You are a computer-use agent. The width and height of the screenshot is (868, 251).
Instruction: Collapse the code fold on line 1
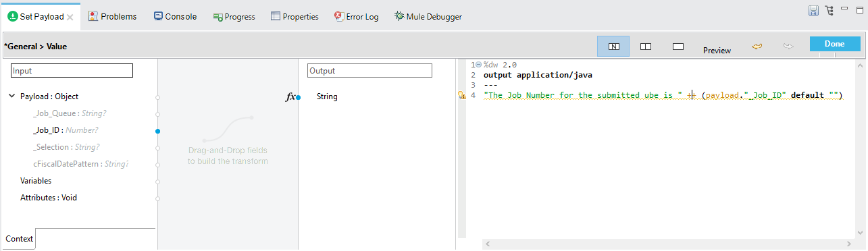[478, 65]
